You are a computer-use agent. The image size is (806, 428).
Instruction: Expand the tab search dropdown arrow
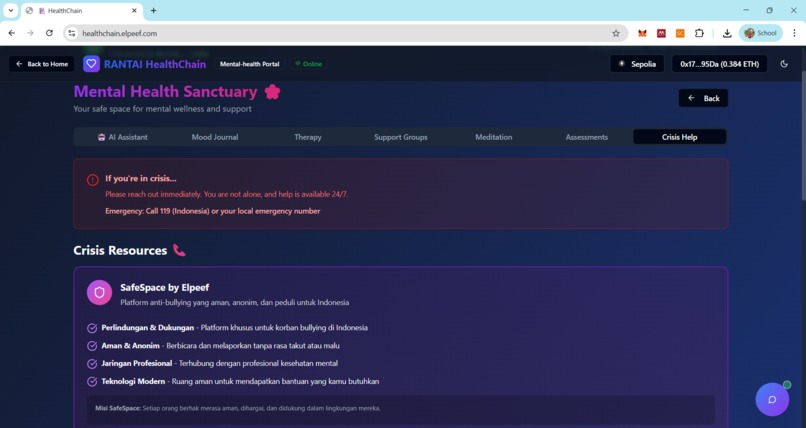click(x=10, y=10)
